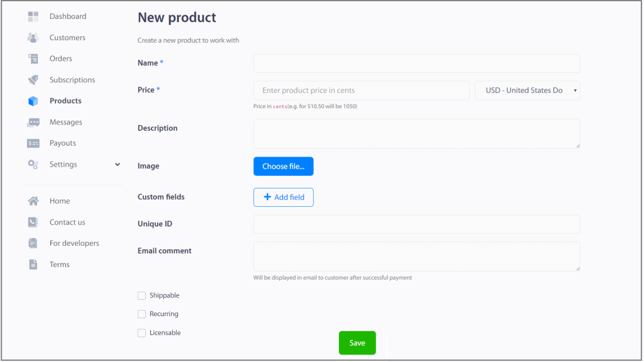Click the Home house icon
This screenshot has width=644, height=362.
(33, 201)
